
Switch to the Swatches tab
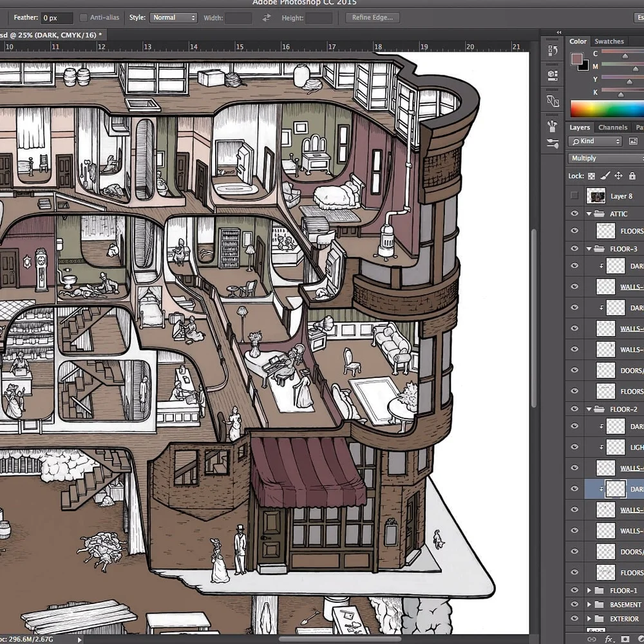609,41
